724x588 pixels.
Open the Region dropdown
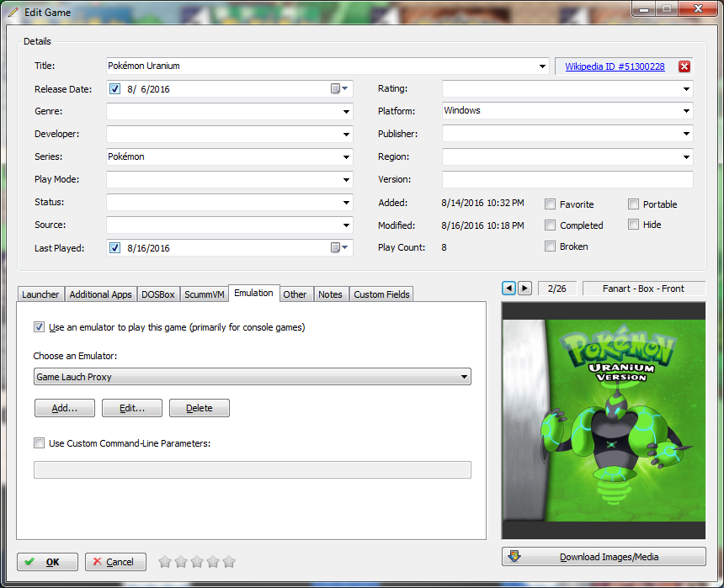click(686, 157)
